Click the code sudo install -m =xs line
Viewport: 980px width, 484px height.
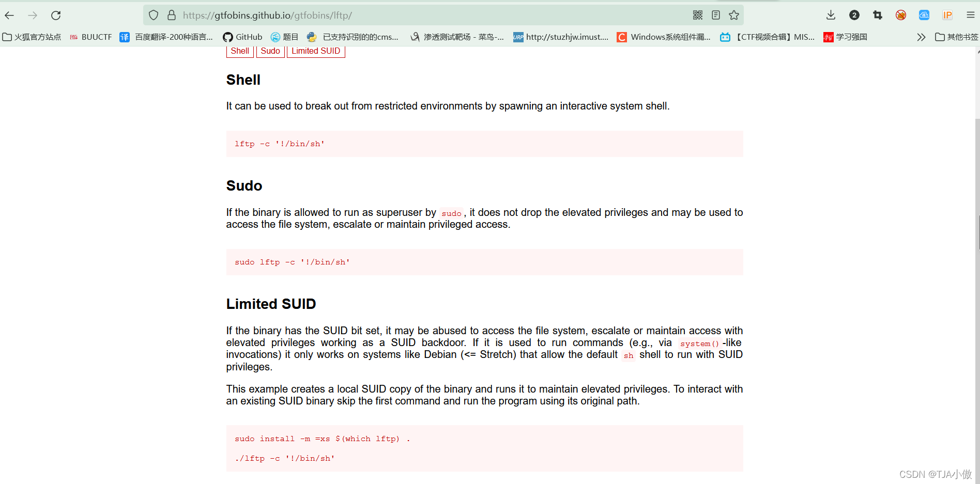click(323, 439)
